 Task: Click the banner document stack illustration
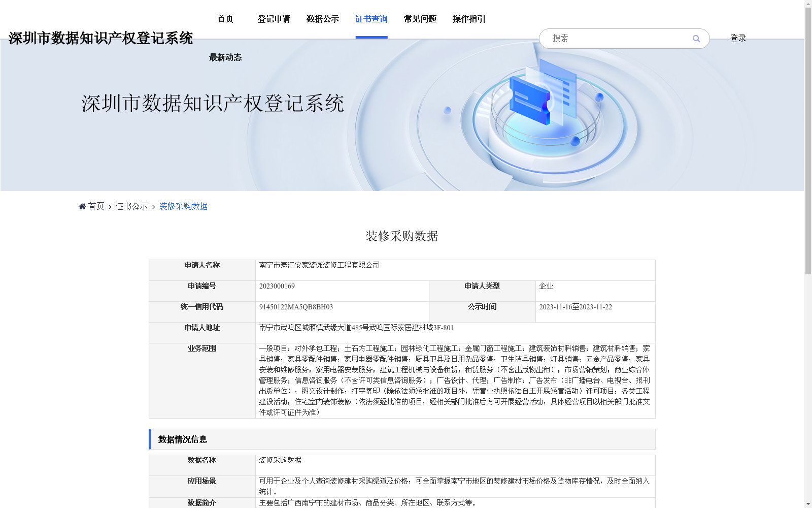click(x=543, y=92)
